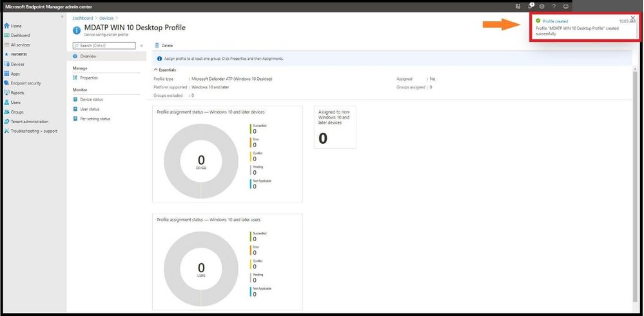Open the Home icon in the sidebar
644x316 pixels.
[6, 26]
